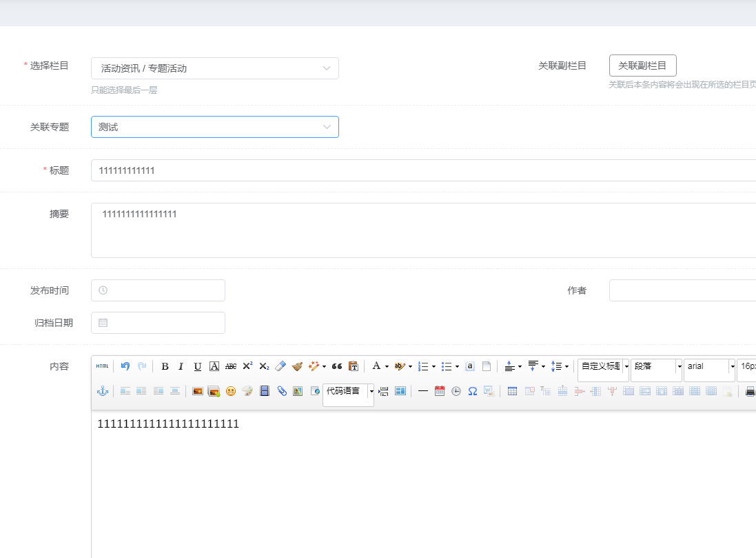Open paragraph spacing after dropdown

point(543,367)
